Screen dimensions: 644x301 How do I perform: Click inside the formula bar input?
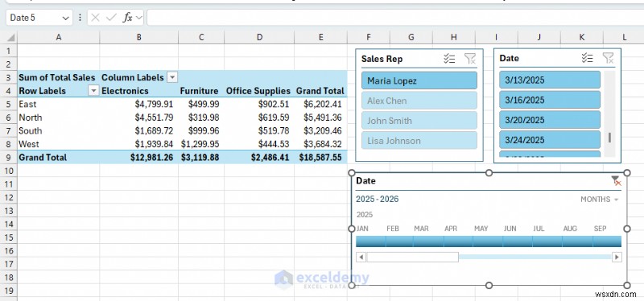pos(395,18)
